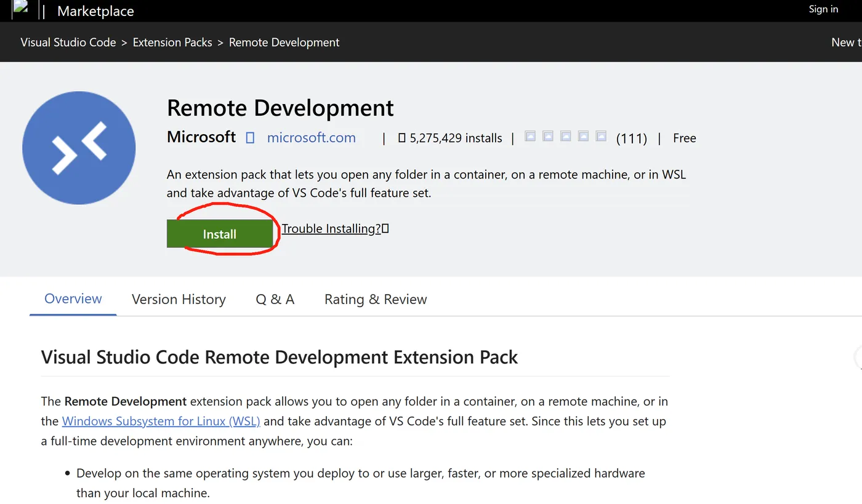
Task: Click the first rating star
Action: 530,136
